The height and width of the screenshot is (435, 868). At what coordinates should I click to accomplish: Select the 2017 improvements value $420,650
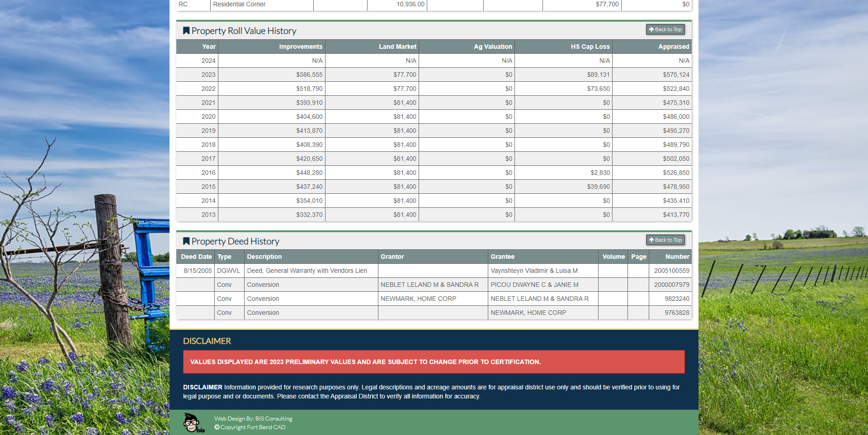pyautogui.click(x=309, y=159)
